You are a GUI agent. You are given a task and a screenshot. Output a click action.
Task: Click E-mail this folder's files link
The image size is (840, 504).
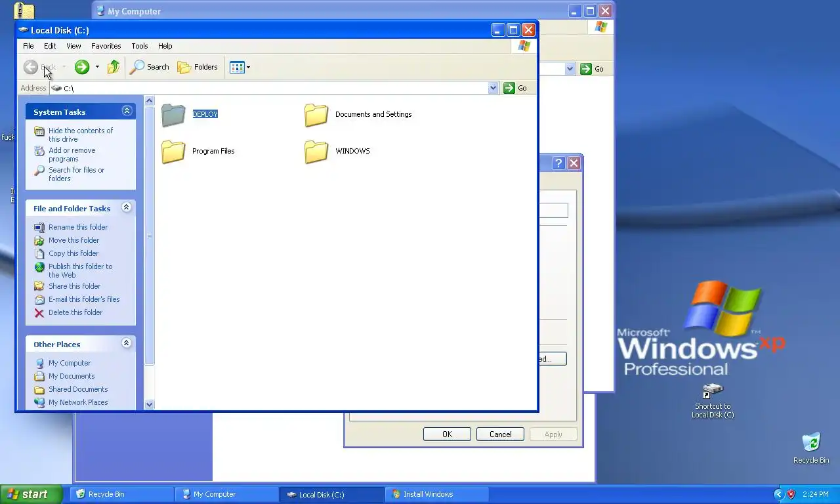coord(84,299)
